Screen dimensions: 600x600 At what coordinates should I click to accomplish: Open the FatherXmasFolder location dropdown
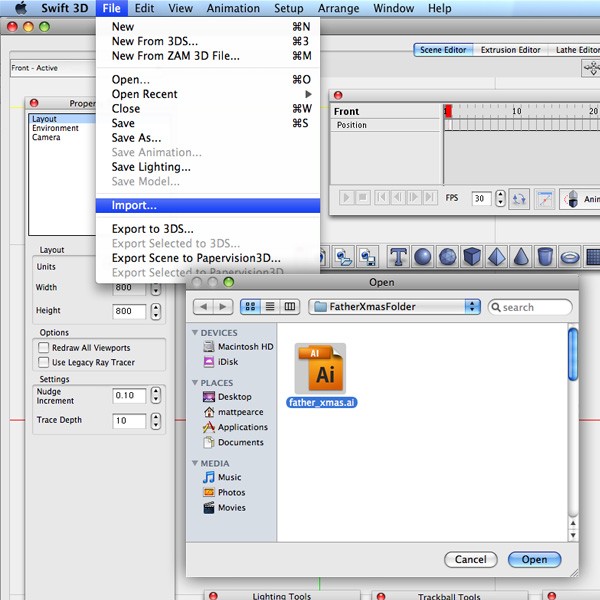coord(394,307)
